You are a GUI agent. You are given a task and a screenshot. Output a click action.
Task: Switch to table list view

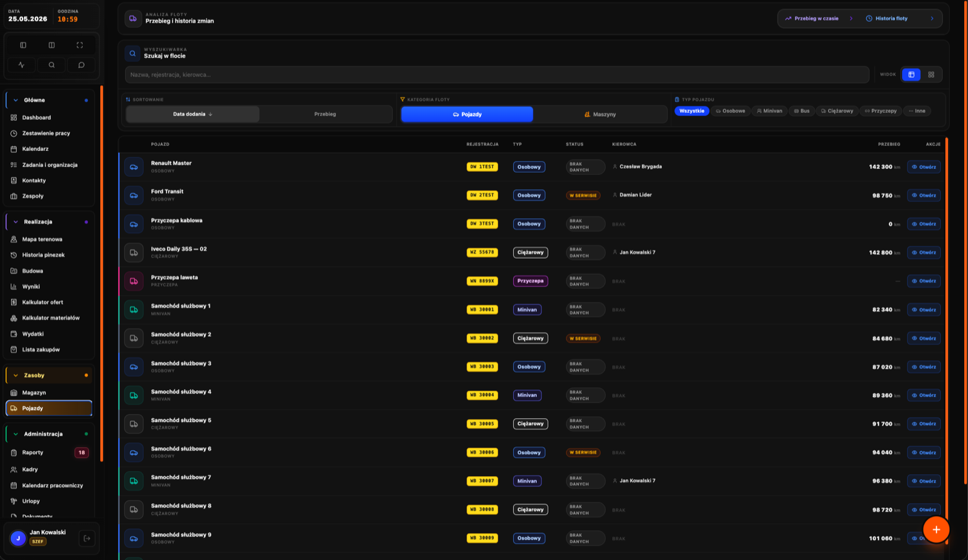pyautogui.click(x=911, y=75)
